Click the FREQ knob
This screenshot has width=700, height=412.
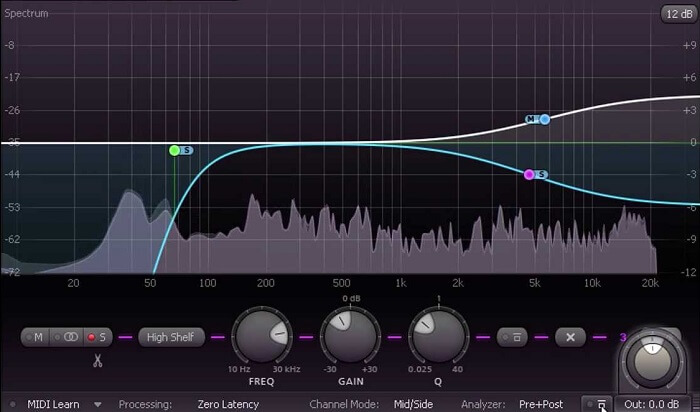point(262,335)
